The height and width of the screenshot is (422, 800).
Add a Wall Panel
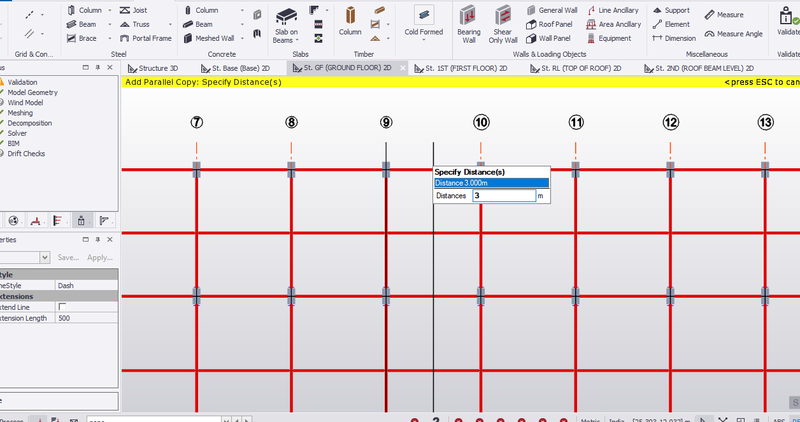click(548, 38)
